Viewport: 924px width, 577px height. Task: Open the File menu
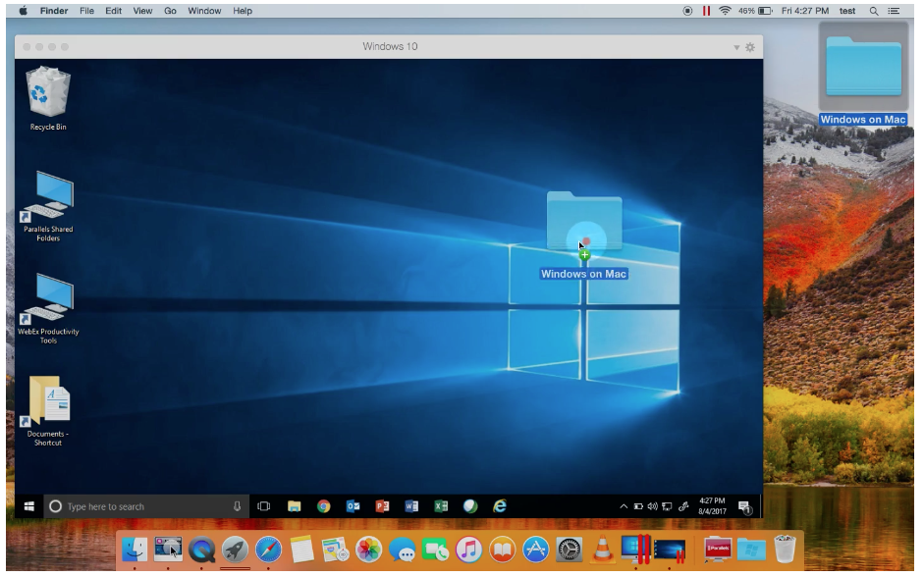[86, 11]
